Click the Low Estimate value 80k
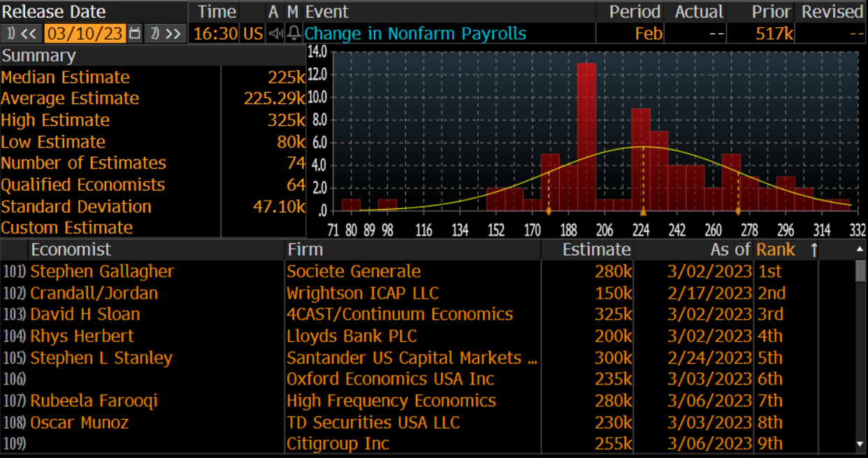 (x=291, y=142)
